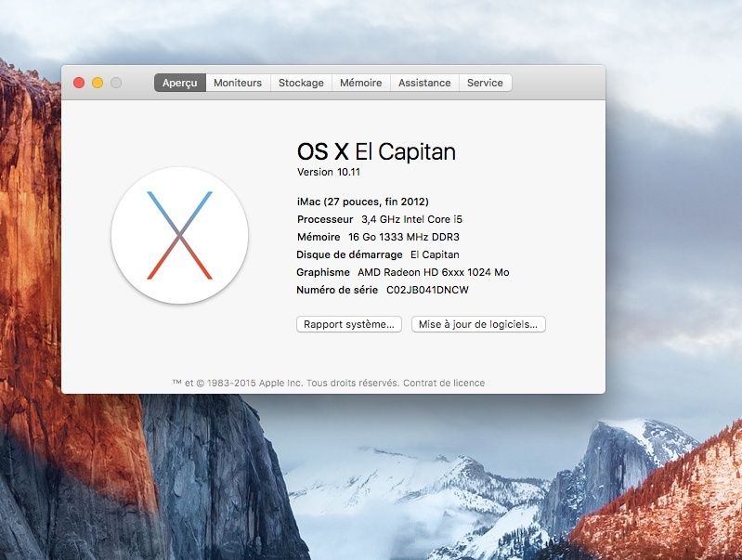
Task: Show the Mémoire tab
Action: coord(360,83)
